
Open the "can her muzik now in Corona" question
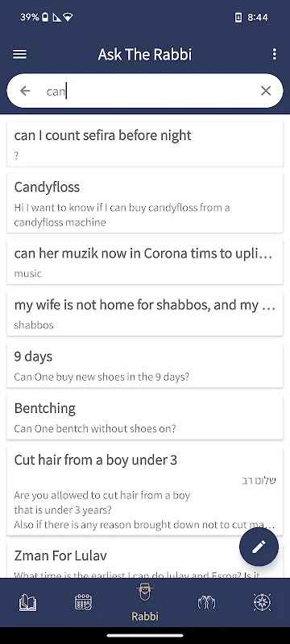(x=145, y=262)
